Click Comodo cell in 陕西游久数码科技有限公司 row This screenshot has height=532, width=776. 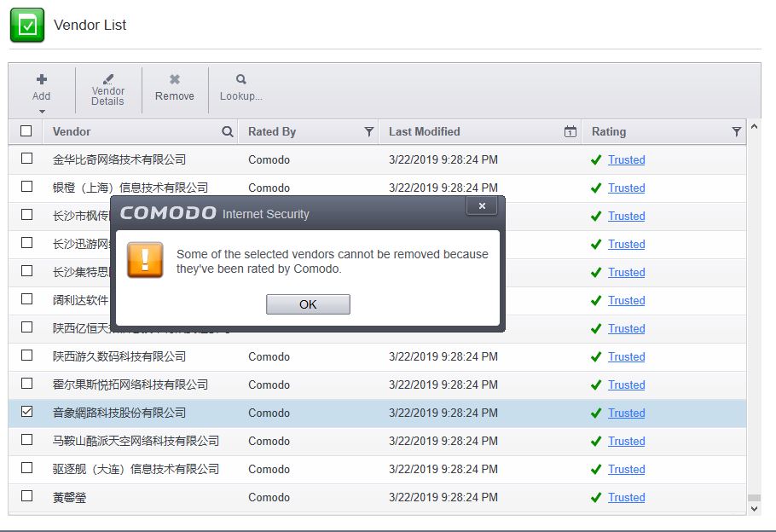pos(269,357)
